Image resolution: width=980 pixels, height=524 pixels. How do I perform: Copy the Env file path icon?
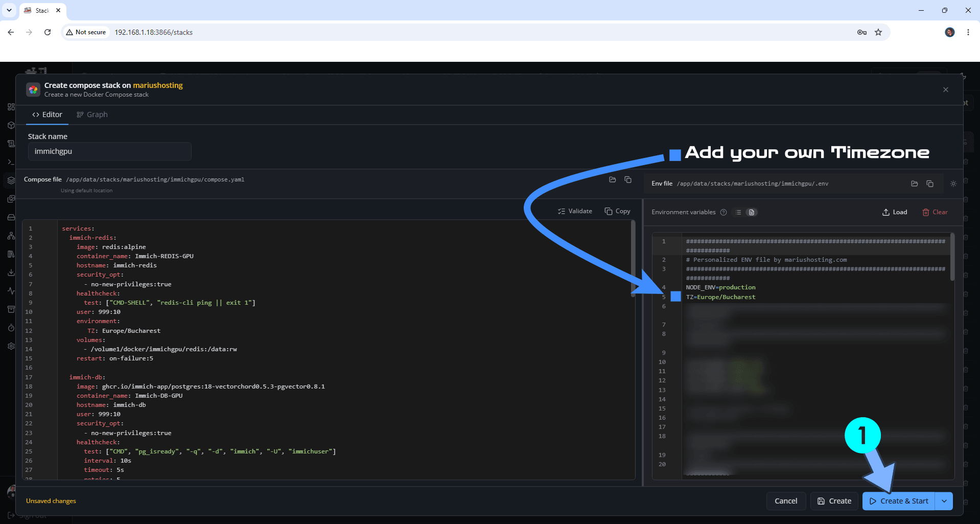click(x=930, y=184)
